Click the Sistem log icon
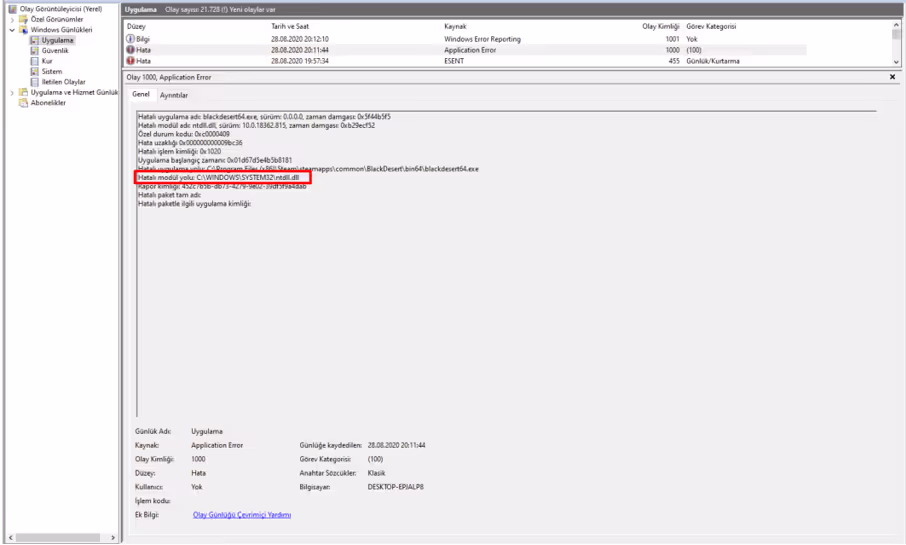 [35, 72]
